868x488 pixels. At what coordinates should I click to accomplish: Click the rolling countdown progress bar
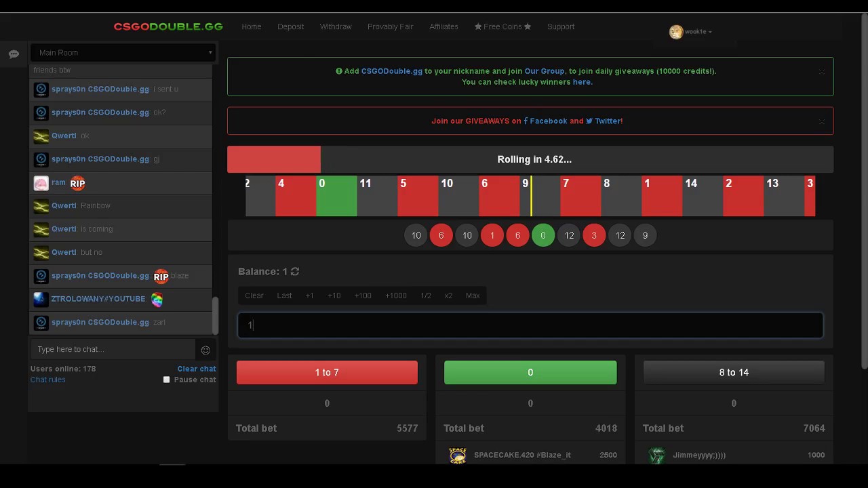point(530,159)
